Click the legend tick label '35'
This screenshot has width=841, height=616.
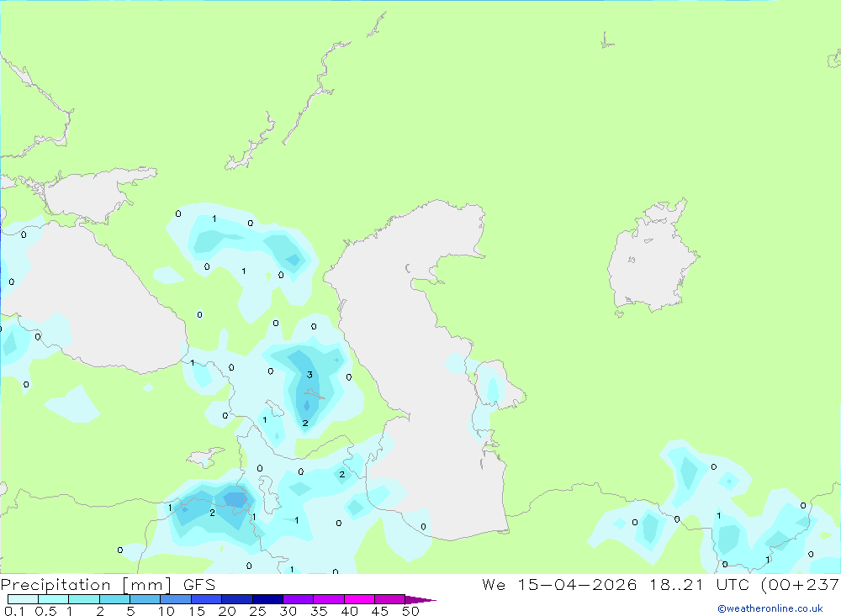319,611
